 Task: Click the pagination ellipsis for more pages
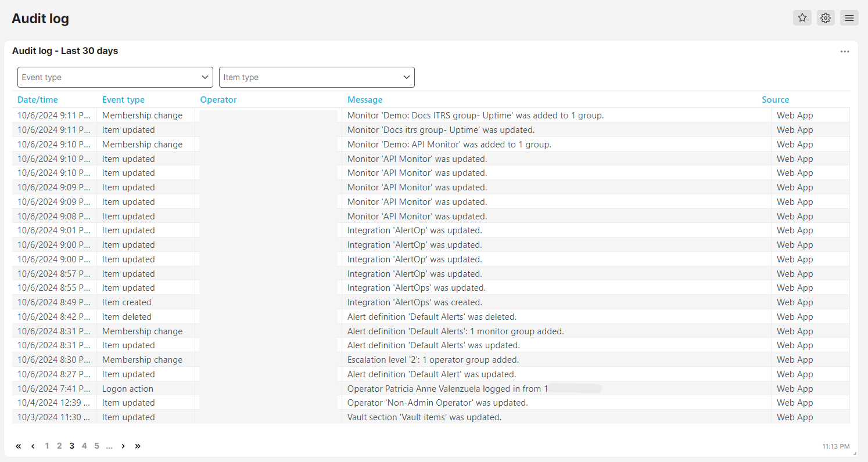(x=109, y=446)
